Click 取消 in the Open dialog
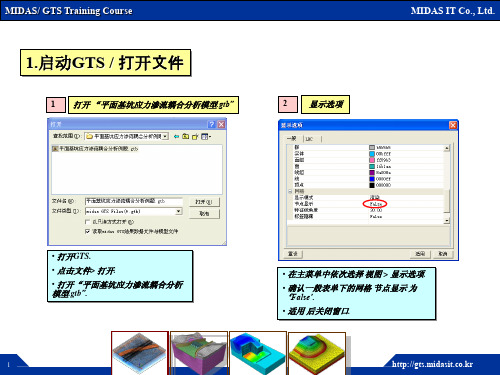The height and width of the screenshot is (375, 500). pyautogui.click(x=204, y=214)
